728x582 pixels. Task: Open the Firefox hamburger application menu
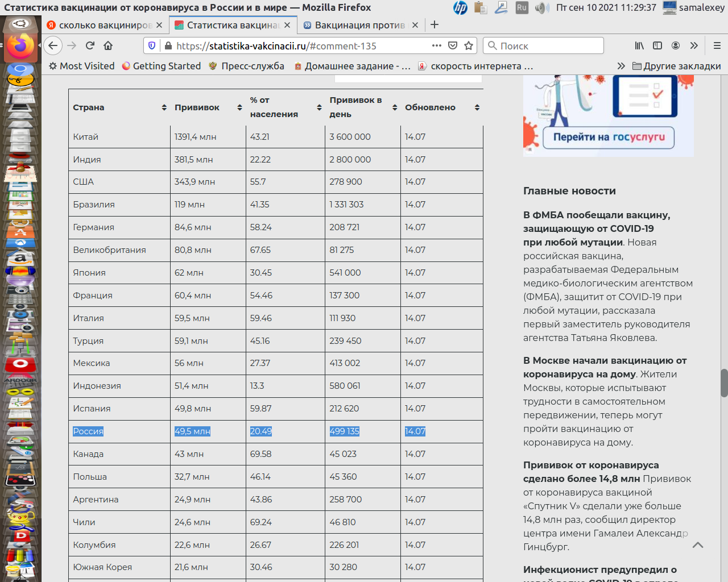tap(717, 45)
